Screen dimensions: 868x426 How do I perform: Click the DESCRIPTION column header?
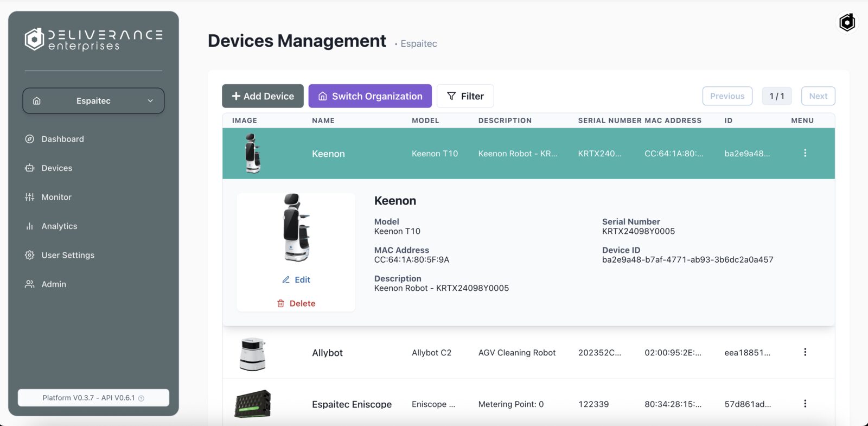click(x=505, y=120)
